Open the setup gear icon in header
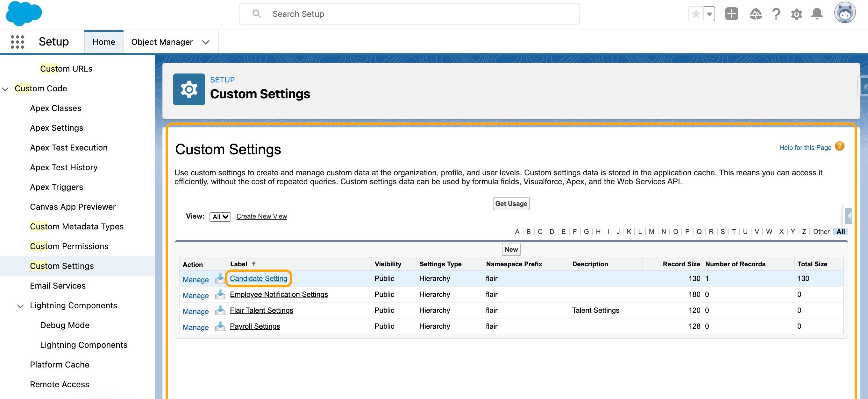868x399 pixels. (796, 14)
